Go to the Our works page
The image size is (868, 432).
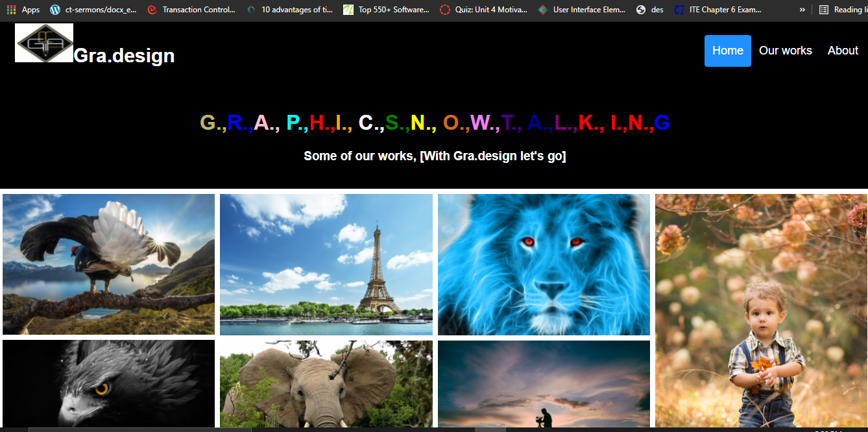coord(786,51)
